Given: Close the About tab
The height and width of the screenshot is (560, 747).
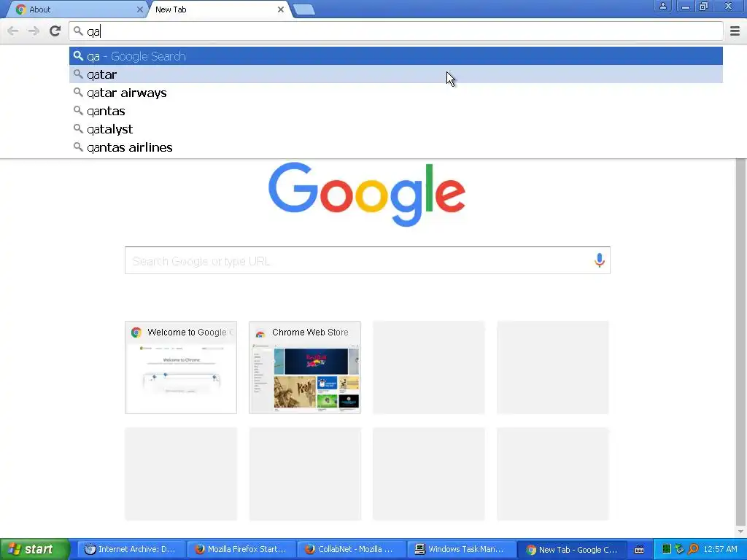Looking at the screenshot, I should [139, 9].
